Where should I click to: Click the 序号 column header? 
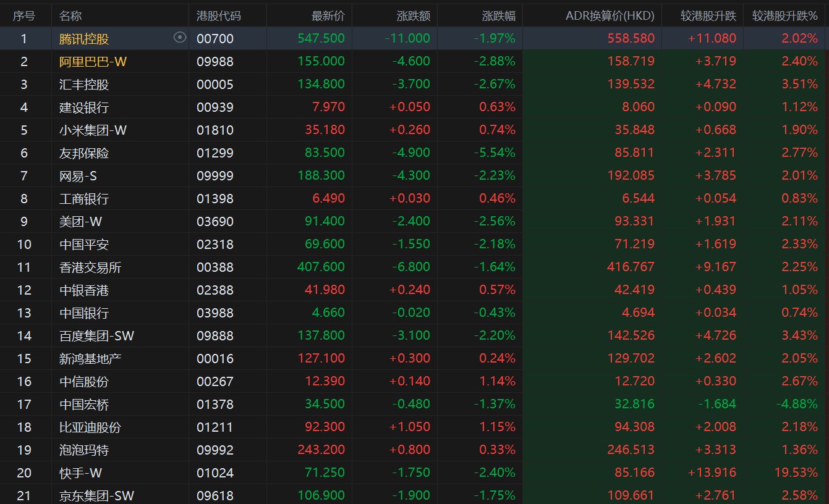pyautogui.click(x=24, y=16)
